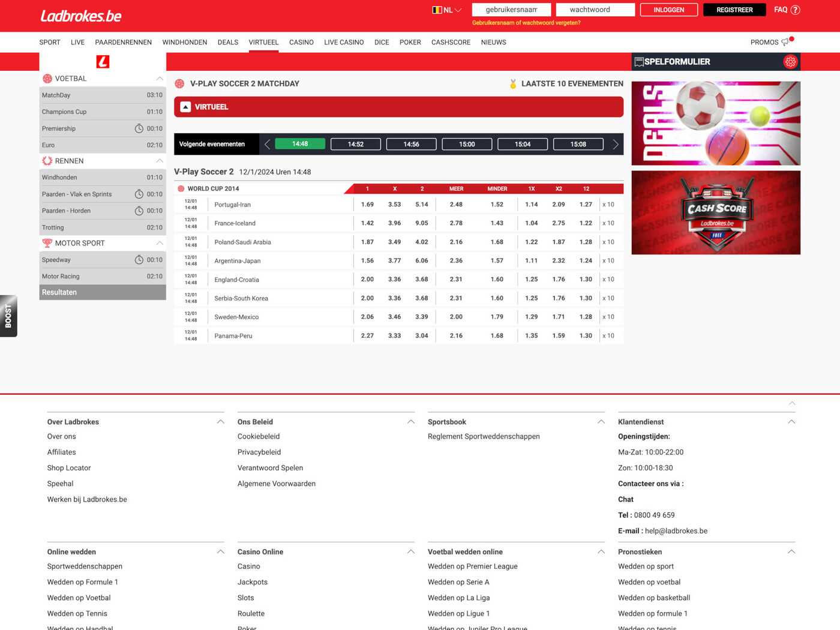
Task: Select Argentina-Japan away odds 6.06
Action: coord(422,261)
